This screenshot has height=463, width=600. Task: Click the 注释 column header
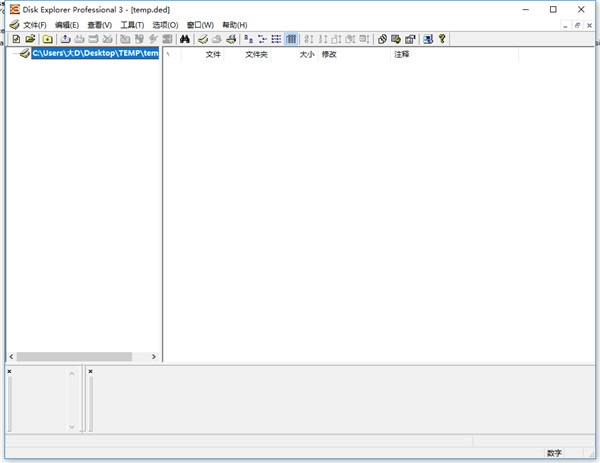[401, 54]
